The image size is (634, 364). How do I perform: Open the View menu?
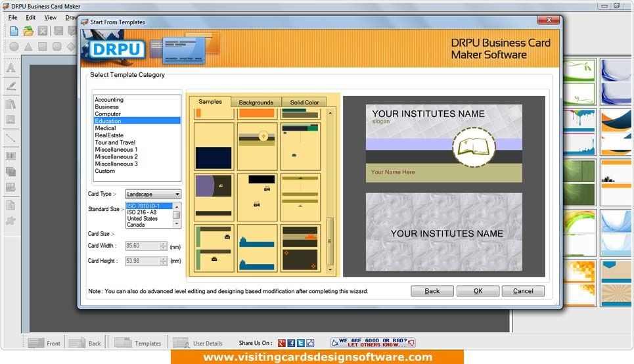(50, 17)
